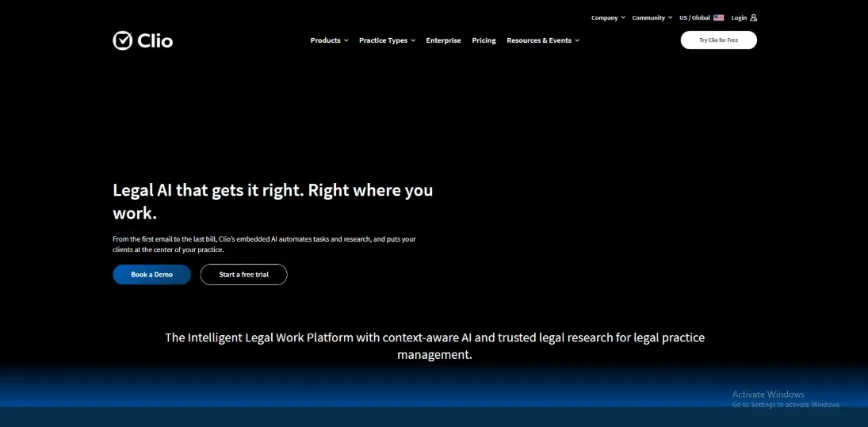Click the Start a free trial button
Viewport: 868px width, 427px height.
coord(243,274)
